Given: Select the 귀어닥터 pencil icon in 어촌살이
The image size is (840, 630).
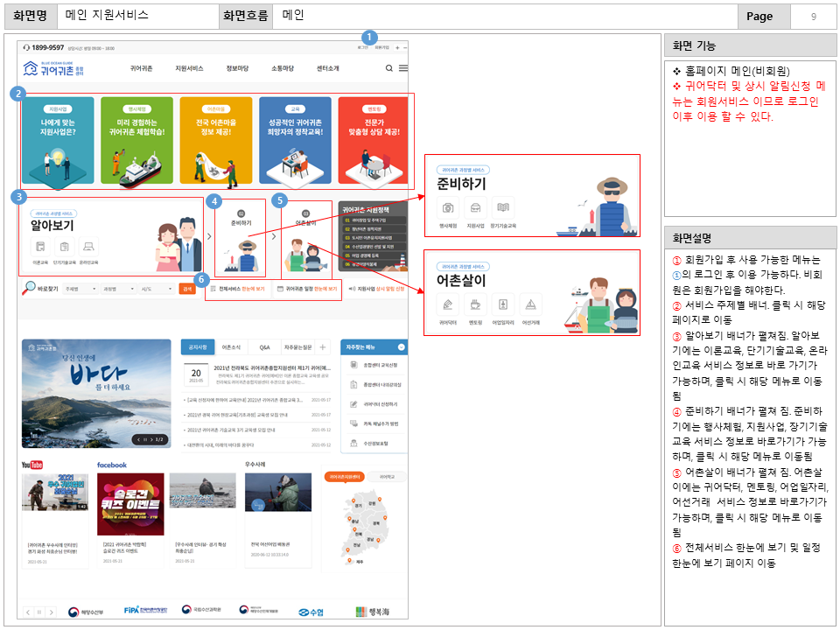Looking at the screenshot, I should [x=447, y=303].
